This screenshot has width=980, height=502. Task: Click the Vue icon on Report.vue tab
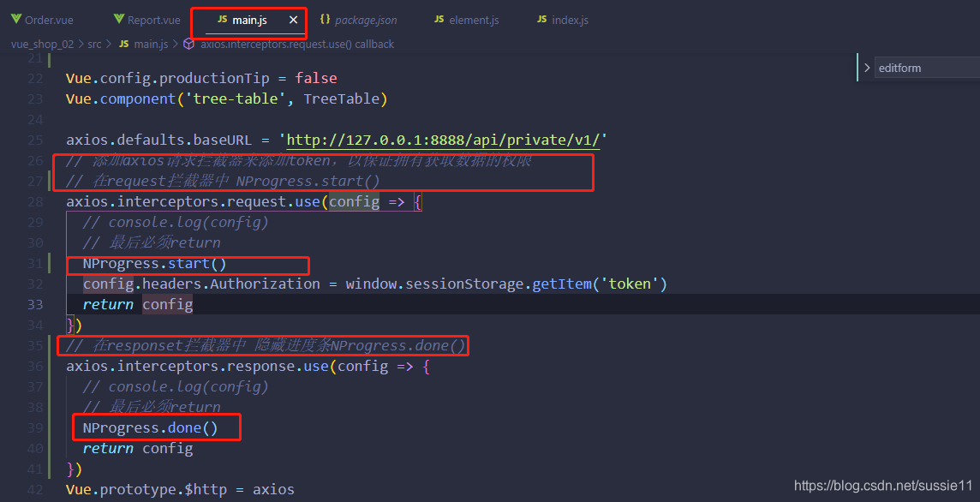tap(119, 20)
